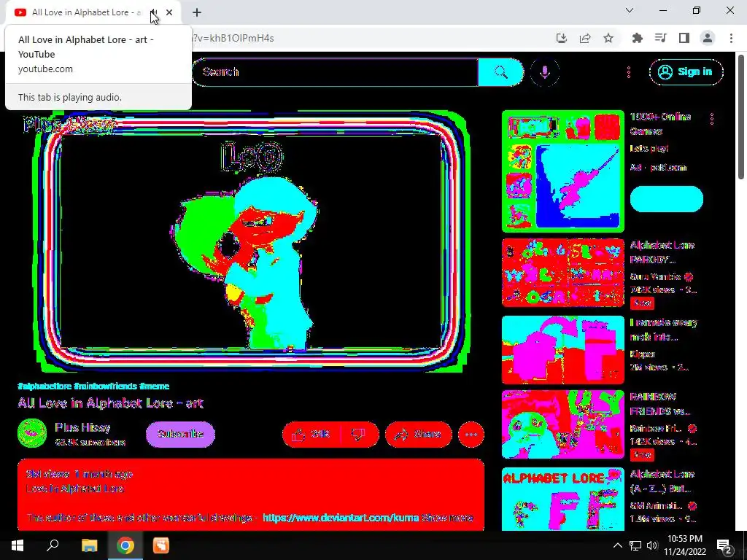Select the All Love in Alphabet Lore tab
Image resolution: width=747 pixels, height=560 pixels.
pyautogui.click(x=86, y=12)
